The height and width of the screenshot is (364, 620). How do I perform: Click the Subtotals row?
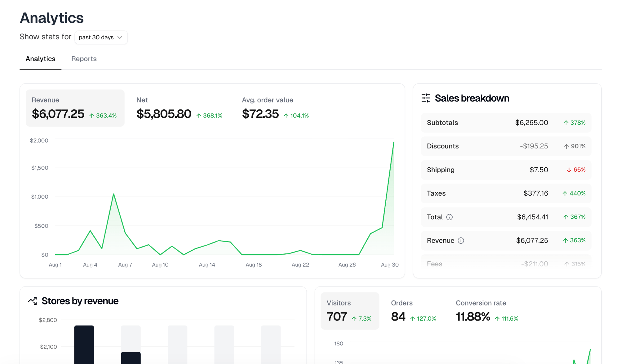click(x=506, y=123)
